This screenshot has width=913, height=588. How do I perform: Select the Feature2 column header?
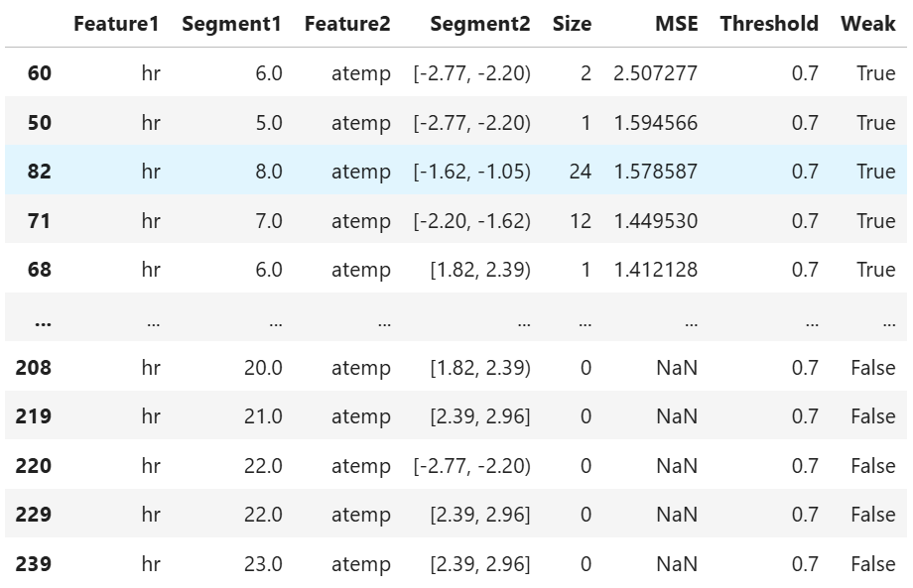[x=347, y=24]
